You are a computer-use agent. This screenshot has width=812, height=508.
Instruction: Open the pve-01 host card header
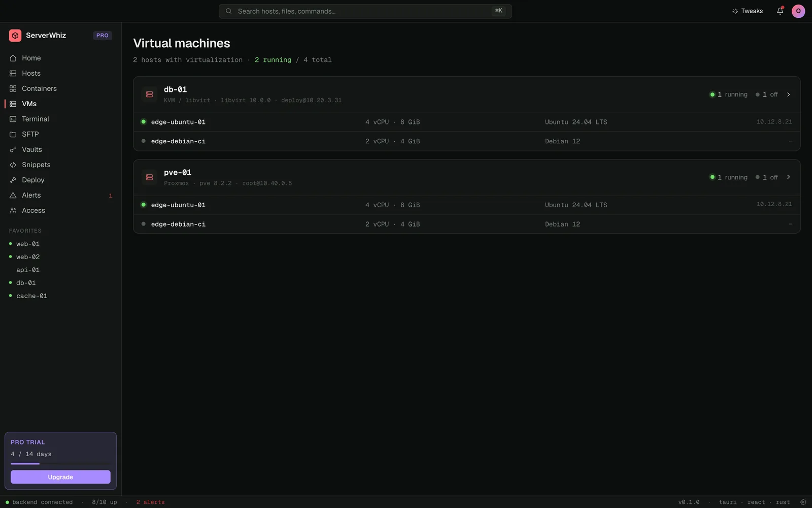point(467,177)
